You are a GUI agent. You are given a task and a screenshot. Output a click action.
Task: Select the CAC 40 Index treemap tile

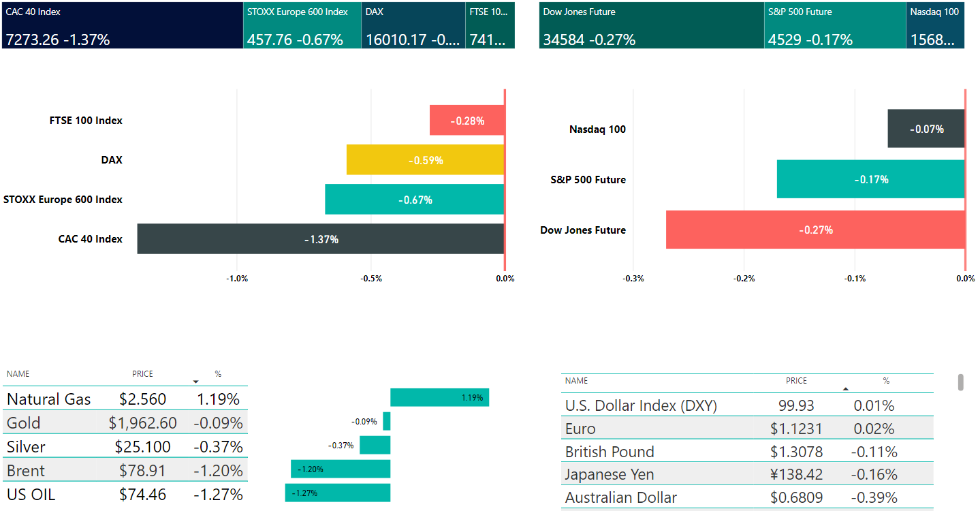tap(122, 25)
